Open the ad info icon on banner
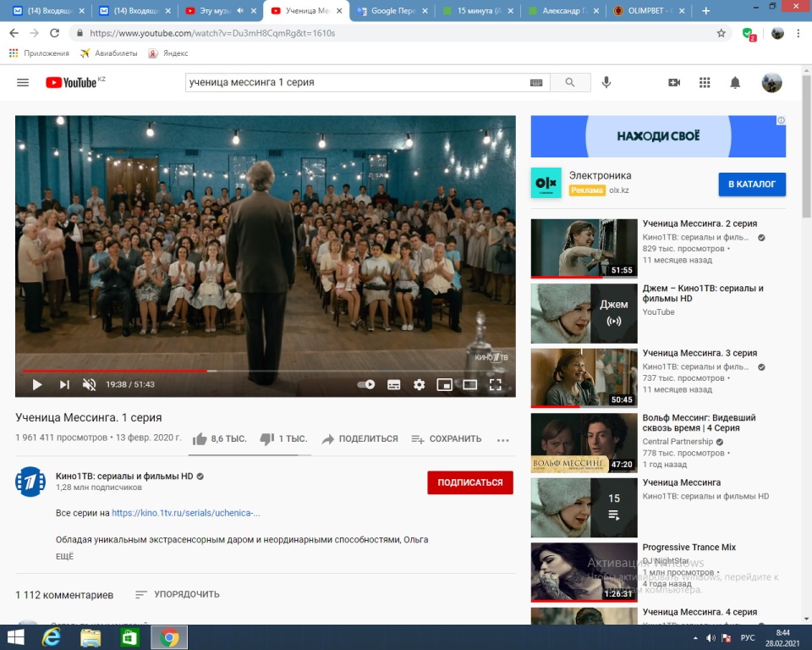The image size is (812, 650). [x=781, y=120]
